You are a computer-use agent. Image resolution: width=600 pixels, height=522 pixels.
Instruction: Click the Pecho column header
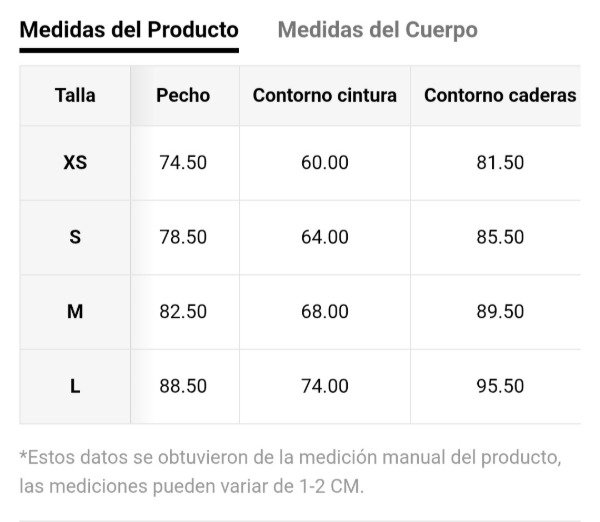pyautogui.click(x=183, y=96)
